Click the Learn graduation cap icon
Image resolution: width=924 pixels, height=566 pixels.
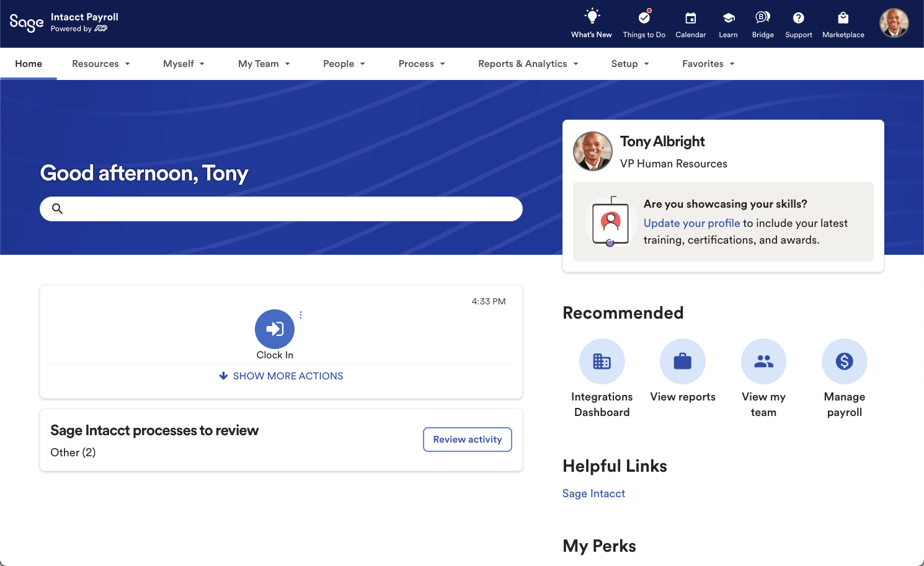(x=728, y=18)
